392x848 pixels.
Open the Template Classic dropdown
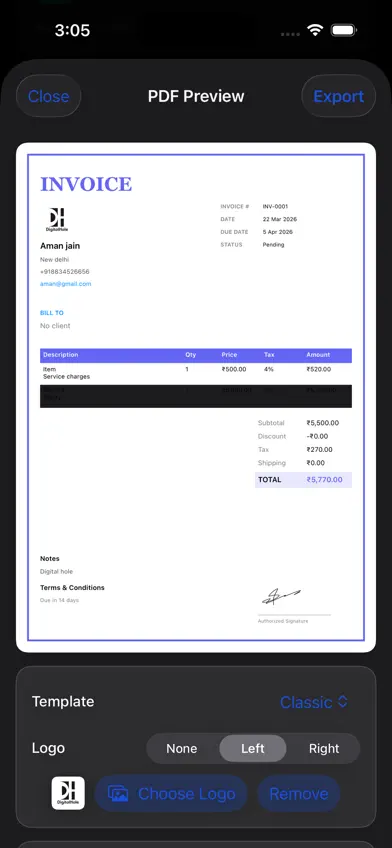(314, 702)
